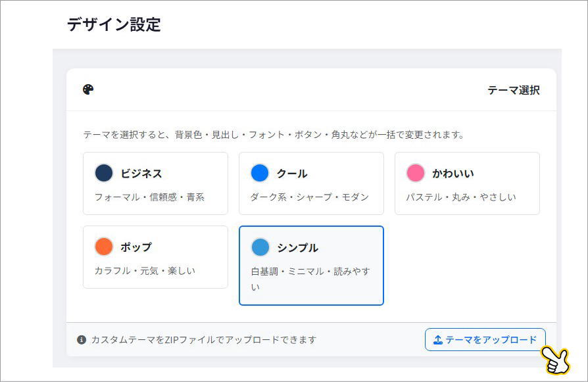The height and width of the screenshot is (382, 588).
Task: Click the orange ポップ color circle
Action: click(x=104, y=247)
